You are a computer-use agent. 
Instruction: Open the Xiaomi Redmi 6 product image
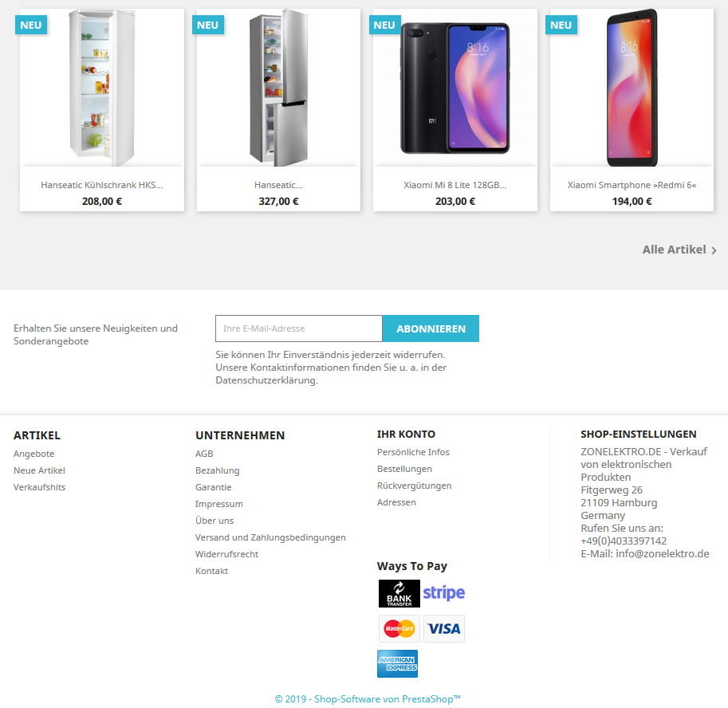pos(632,88)
